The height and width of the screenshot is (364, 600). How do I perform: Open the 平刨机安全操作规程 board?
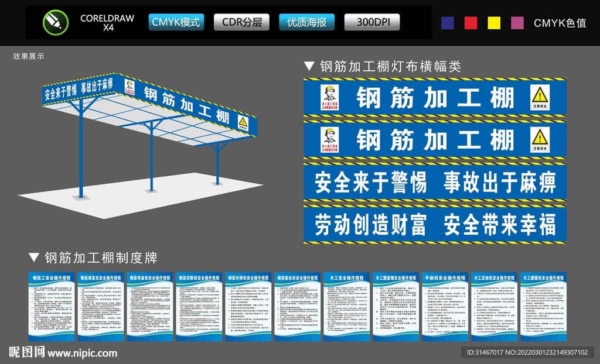(445, 307)
